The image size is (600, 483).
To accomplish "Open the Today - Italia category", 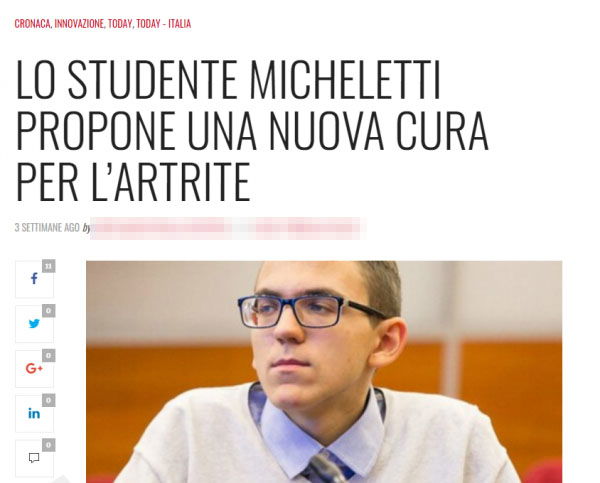I will (163, 24).
